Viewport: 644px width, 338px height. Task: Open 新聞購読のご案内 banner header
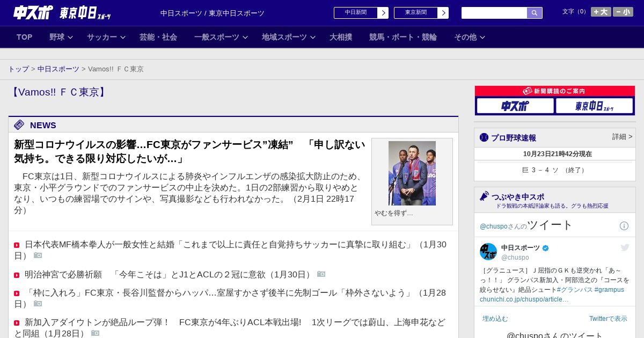pos(555,91)
